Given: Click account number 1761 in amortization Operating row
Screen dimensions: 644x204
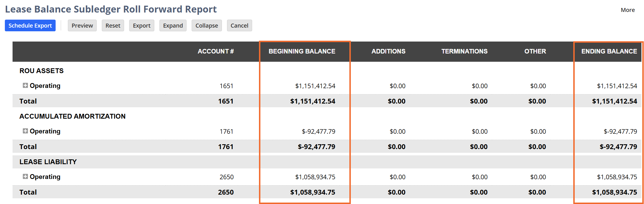Looking at the screenshot, I should (226, 131).
